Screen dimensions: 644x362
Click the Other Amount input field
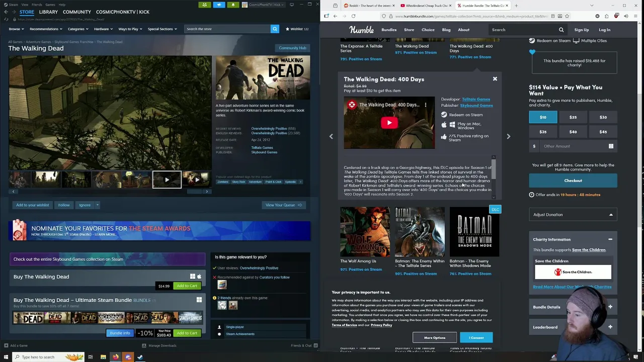(x=573, y=146)
